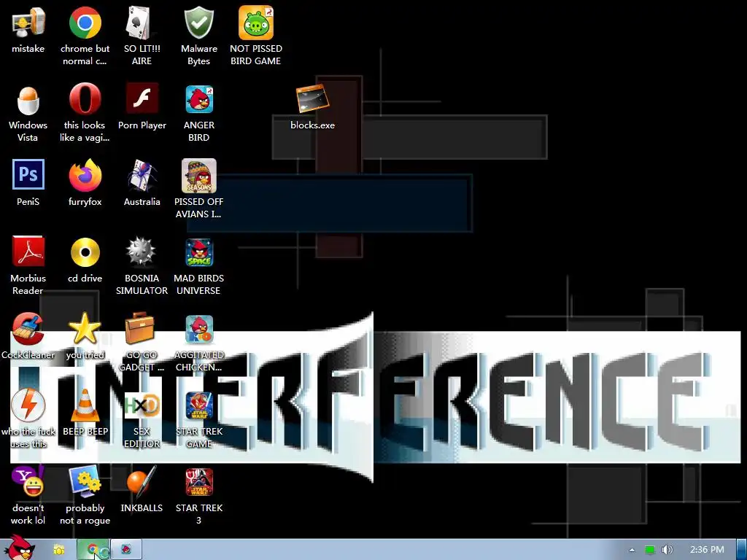Launch the 'INKBALLS' icon

142,481
